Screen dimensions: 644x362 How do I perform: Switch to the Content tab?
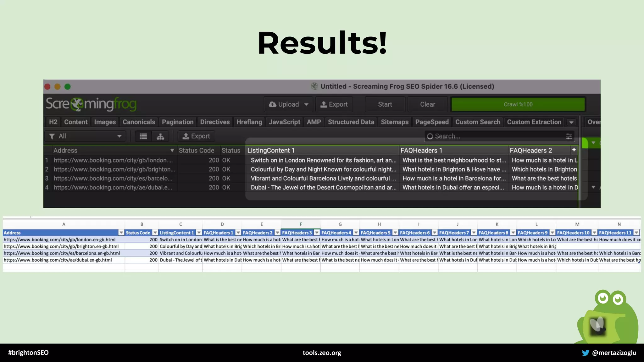coord(76,122)
